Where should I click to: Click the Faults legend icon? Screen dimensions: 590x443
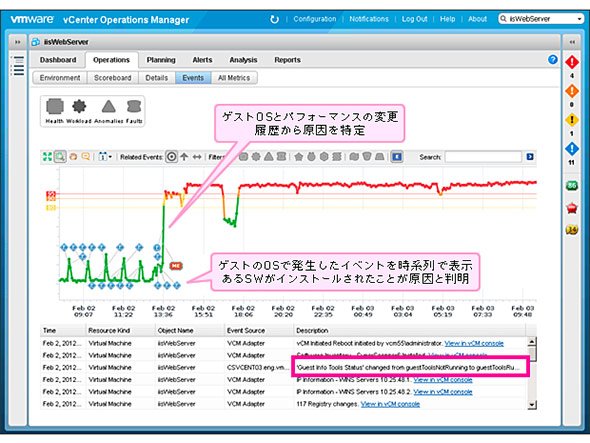[x=134, y=107]
